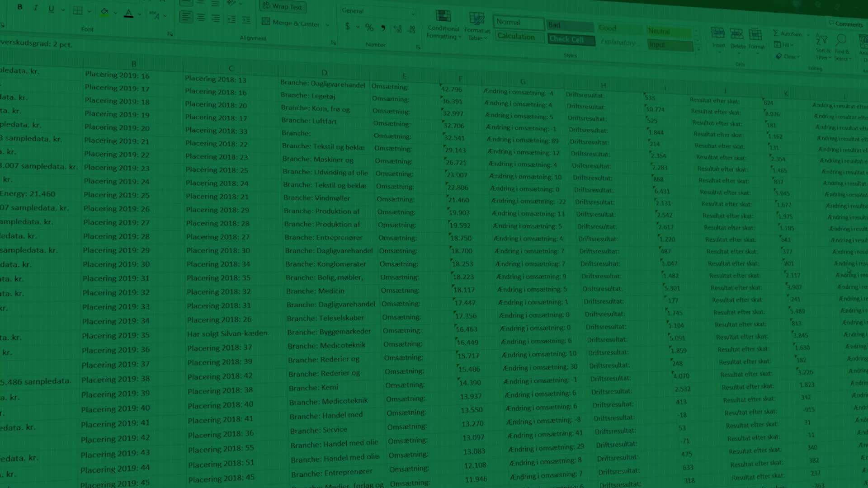Select cell "Placering 2018: 13"
Image resolution: width=868 pixels, height=488 pixels.
click(x=215, y=80)
